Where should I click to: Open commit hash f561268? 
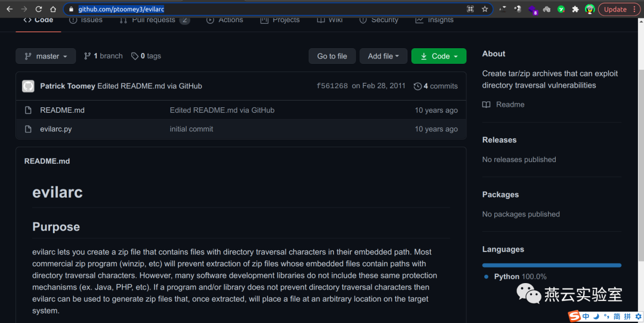(x=332, y=86)
